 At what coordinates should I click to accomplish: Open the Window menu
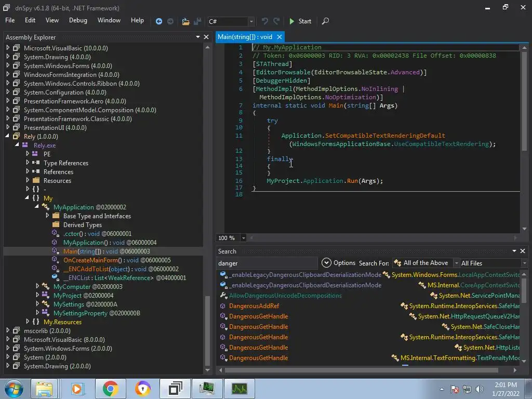109,20
